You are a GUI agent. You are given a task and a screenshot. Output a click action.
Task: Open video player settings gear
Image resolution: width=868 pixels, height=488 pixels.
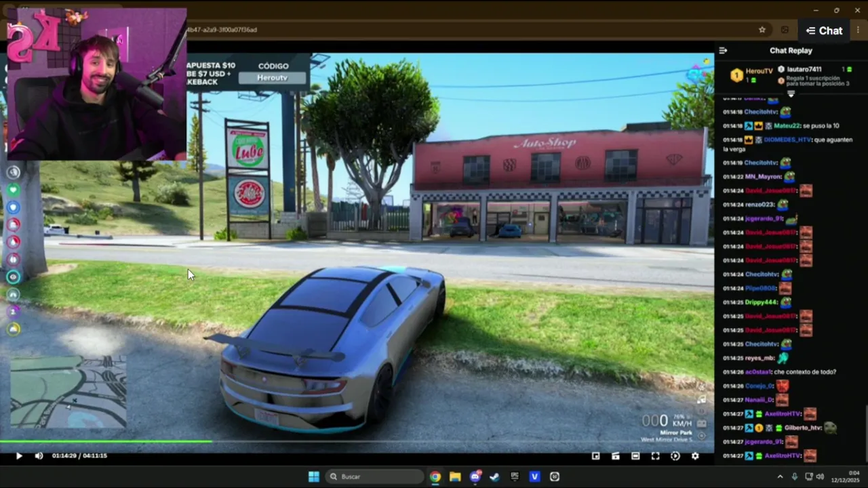[x=695, y=456]
